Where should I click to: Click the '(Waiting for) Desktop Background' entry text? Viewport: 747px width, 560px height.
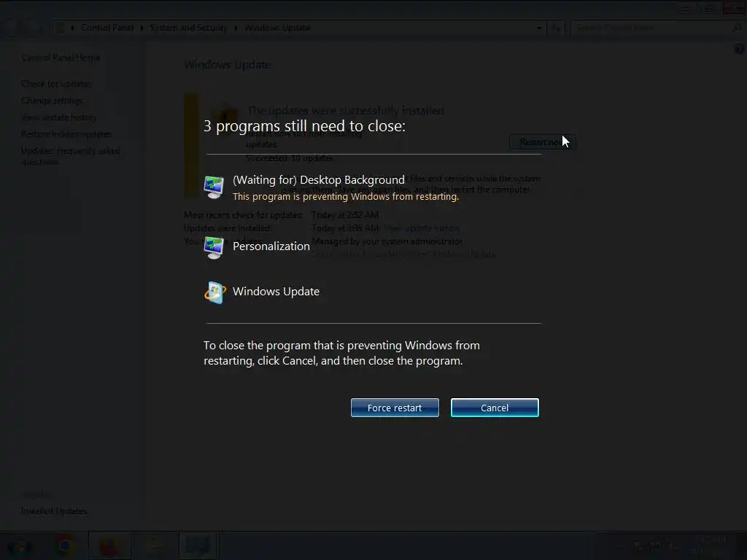click(x=319, y=180)
